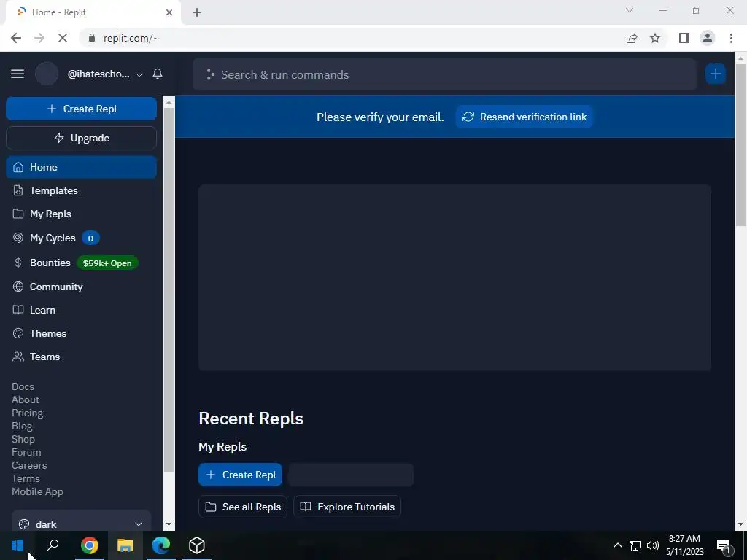Open Community in sidebar

(x=82, y=287)
